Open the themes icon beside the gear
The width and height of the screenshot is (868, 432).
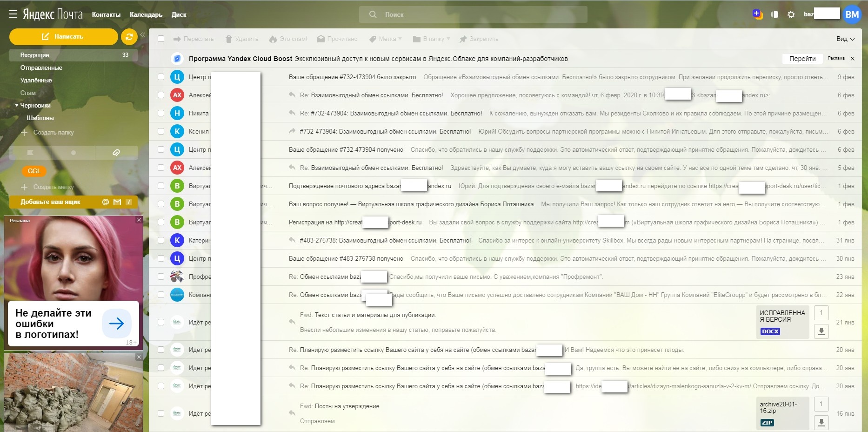774,14
